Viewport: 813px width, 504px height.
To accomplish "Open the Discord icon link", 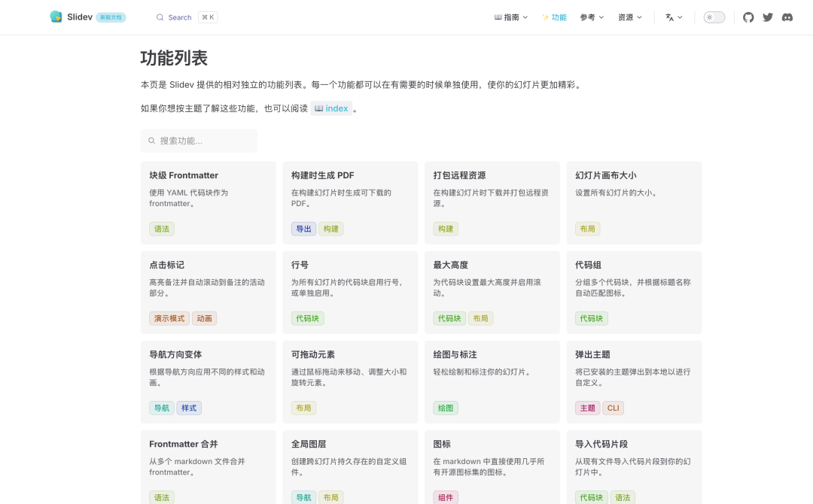I will pos(787,17).
